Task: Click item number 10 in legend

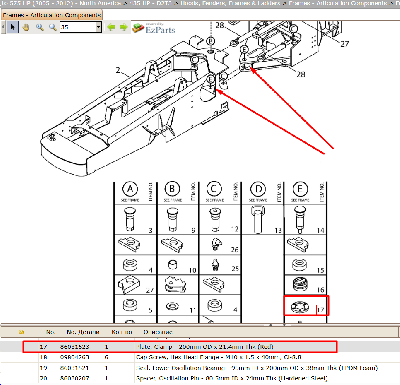Action: pos(192,270)
